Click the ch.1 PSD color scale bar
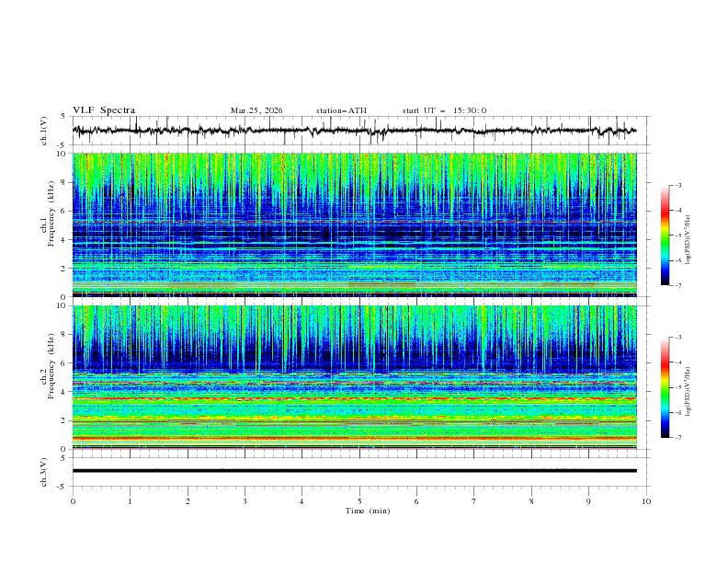Viewport: 728px width, 563px height. click(x=665, y=236)
